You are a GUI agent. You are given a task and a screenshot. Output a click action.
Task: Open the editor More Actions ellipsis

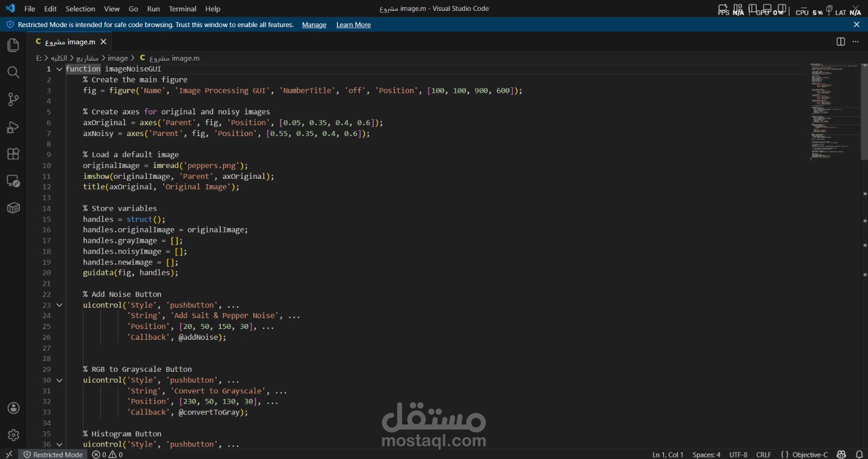(x=856, y=42)
